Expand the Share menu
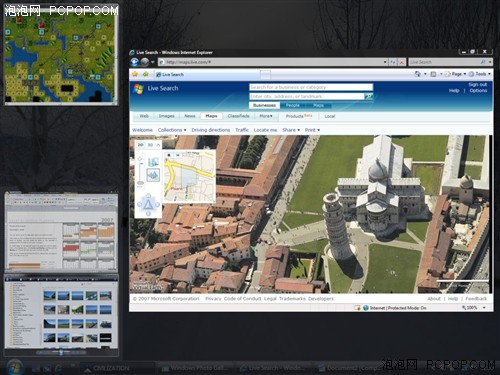Viewport: 500px width, 375px height. tap(291, 130)
